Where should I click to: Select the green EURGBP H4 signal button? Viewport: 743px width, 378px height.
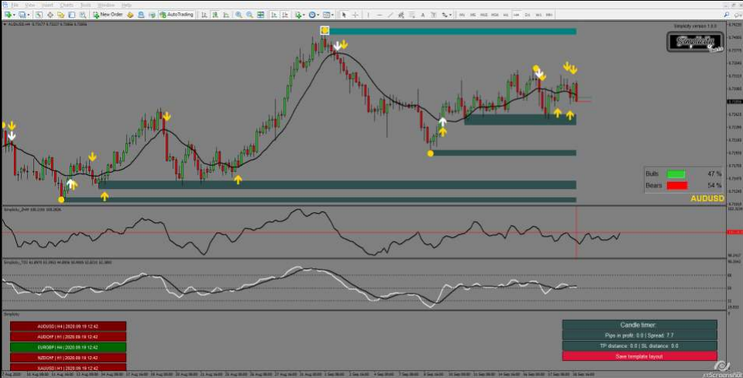pyautogui.click(x=68, y=347)
